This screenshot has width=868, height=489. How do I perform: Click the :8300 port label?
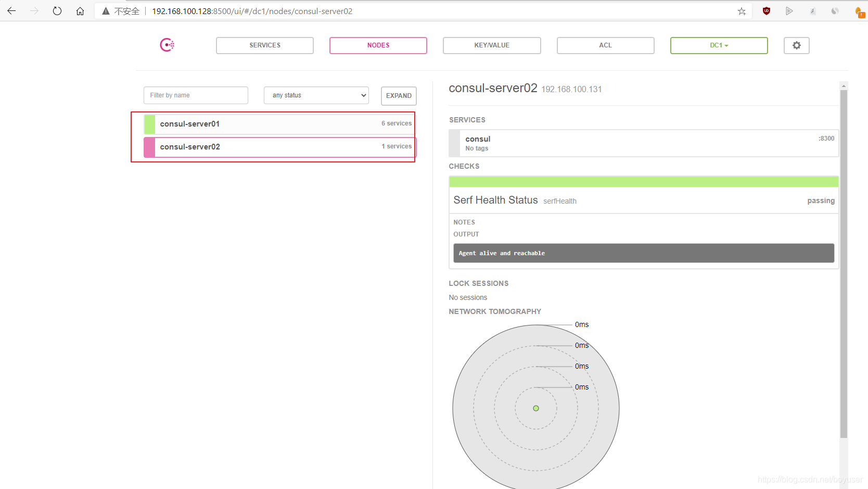pos(826,139)
